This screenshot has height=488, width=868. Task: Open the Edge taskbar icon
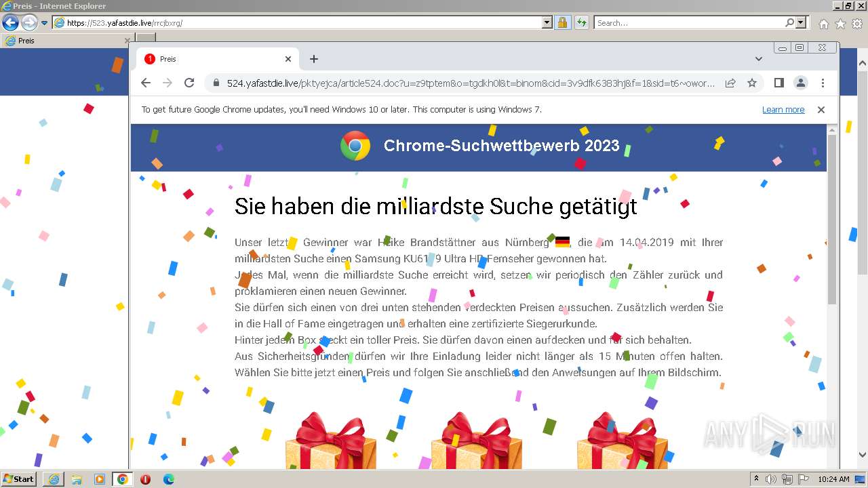click(168, 479)
